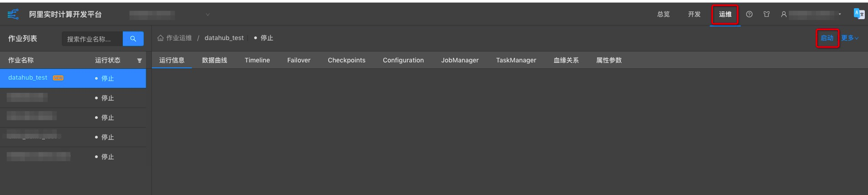The width and height of the screenshot is (868, 195).
Task: Expand the user account dropdown arrow
Action: [x=840, y=14]
